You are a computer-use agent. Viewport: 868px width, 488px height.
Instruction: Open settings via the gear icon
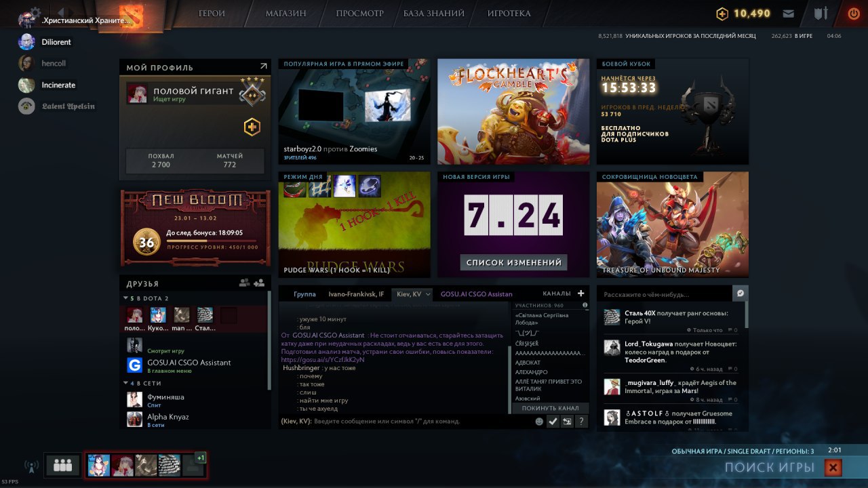coord(36,12)
